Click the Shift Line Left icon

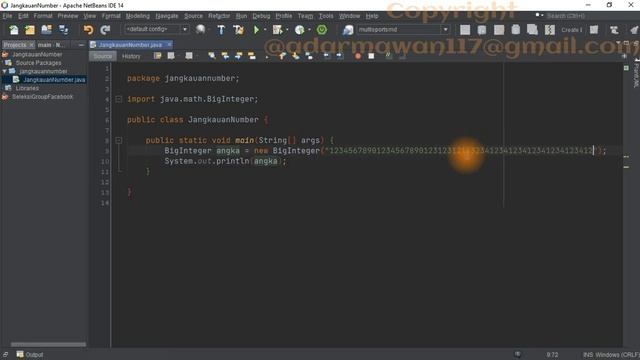point(327,56)
